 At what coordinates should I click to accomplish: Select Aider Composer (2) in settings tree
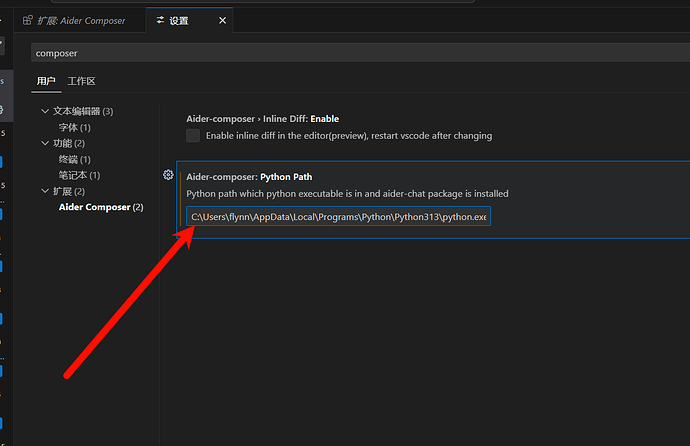[101, 207]
